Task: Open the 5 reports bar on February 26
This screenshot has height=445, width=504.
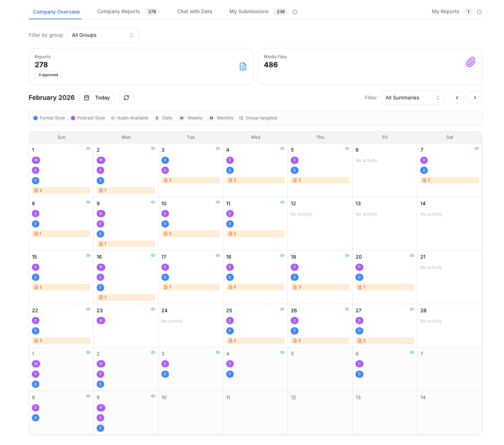Action: coord(320,341)
